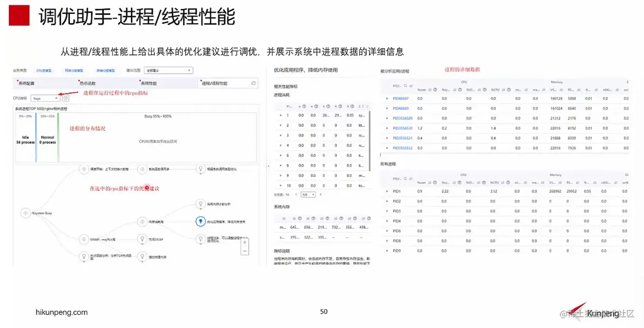Zoom in the suggestion graph with plus button
644x328 pixels.
[x=245, y=242]
